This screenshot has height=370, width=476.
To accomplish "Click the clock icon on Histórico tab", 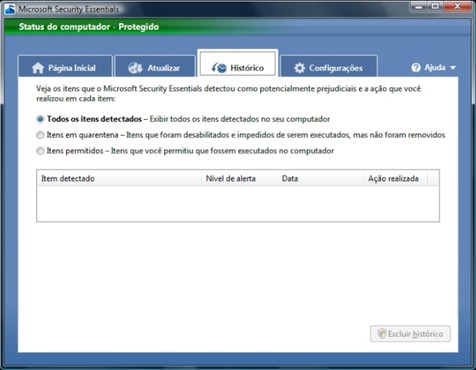I will click(219, 68).
